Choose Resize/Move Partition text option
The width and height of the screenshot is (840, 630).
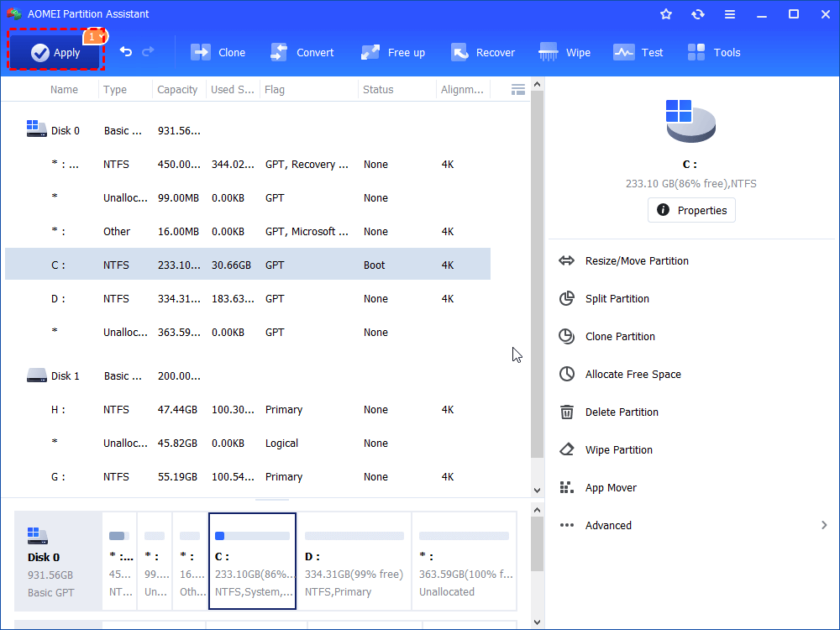[x=637, y=261]
